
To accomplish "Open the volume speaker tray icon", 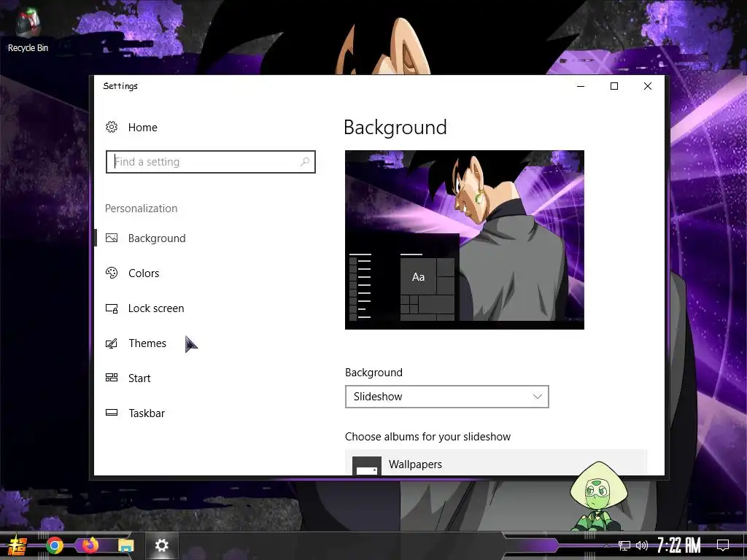I will tap(642, 545).
